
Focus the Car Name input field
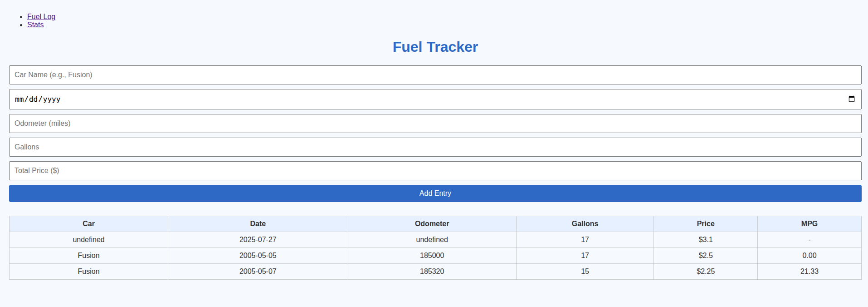[x=435, y=75]
